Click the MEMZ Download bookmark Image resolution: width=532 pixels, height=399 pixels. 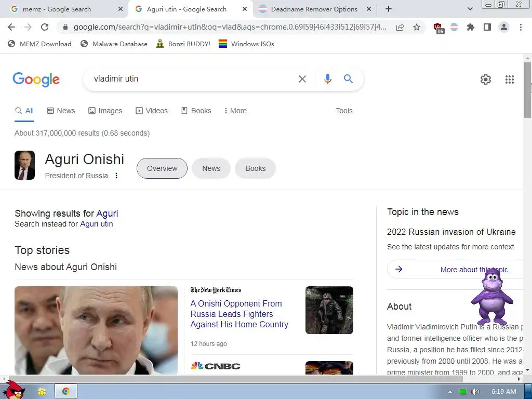(x=39, y=44)
